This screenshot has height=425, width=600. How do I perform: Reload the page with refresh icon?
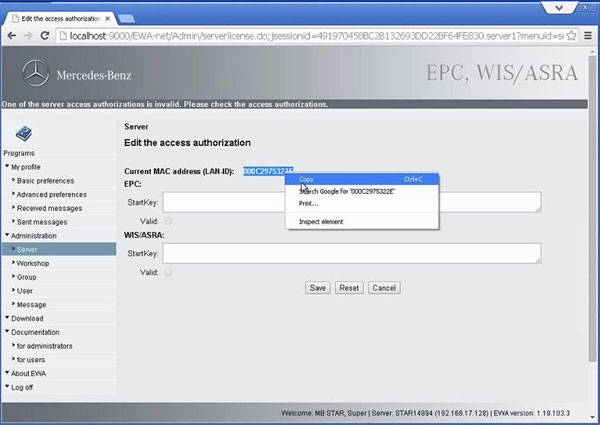pyautogui.click(x=45, y=36)
